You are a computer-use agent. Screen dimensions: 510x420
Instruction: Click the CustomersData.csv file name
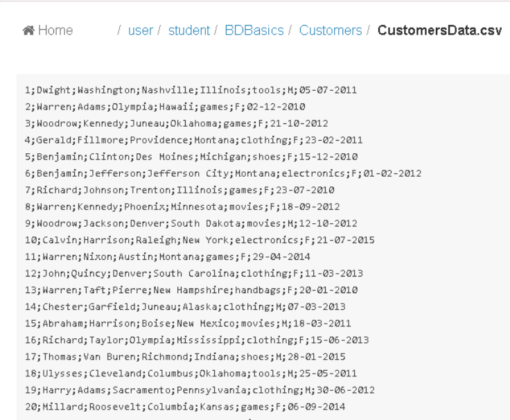coord(439,31)
